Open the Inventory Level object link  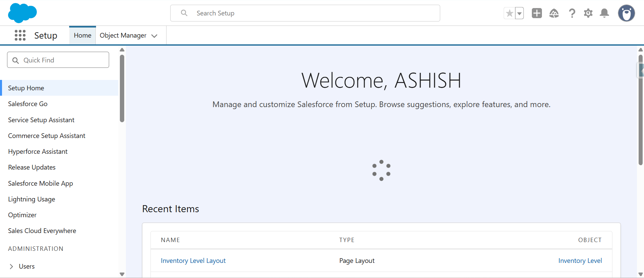(580, 261)
